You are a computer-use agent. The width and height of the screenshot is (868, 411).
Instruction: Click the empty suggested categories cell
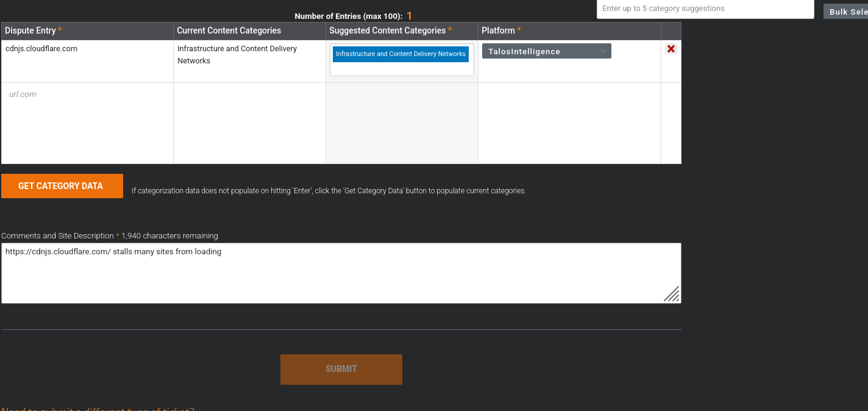(x=401, y=122)
